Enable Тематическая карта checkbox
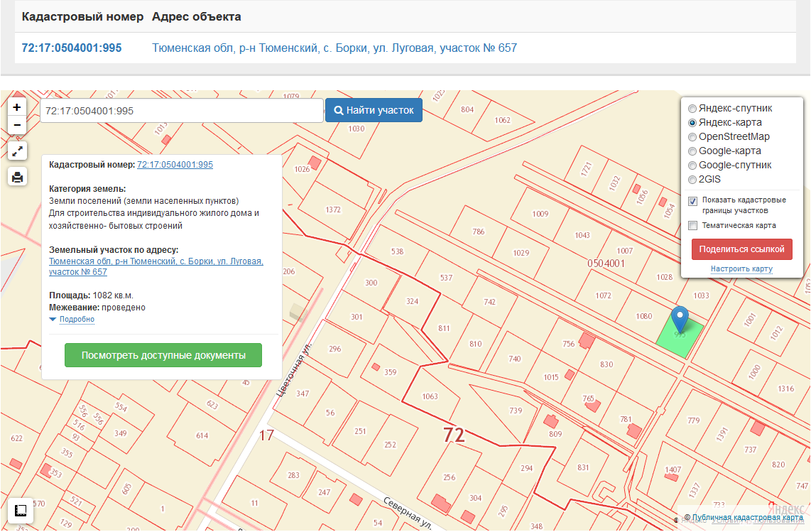 pyautogui.click(x=692, y=226)
